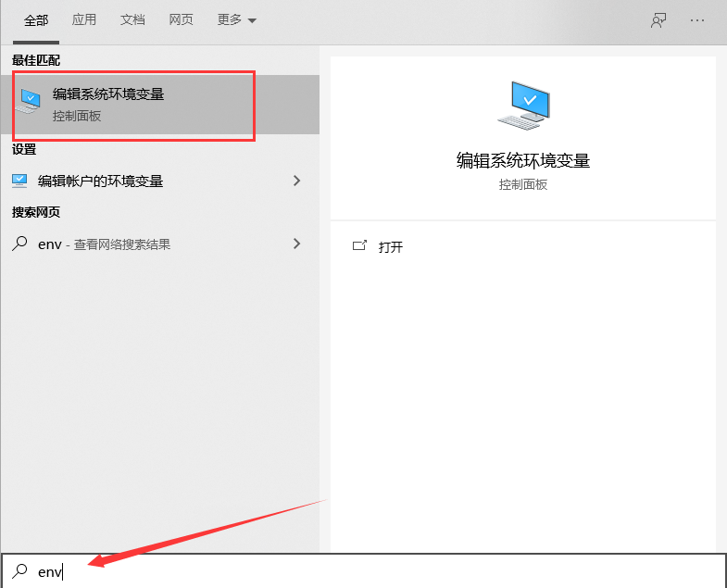The height and width of the screenshot is (588, 727).
Task: Click the monitor icon beside 编辑帐户的环境变量
Action: click(x=19, y=181)
